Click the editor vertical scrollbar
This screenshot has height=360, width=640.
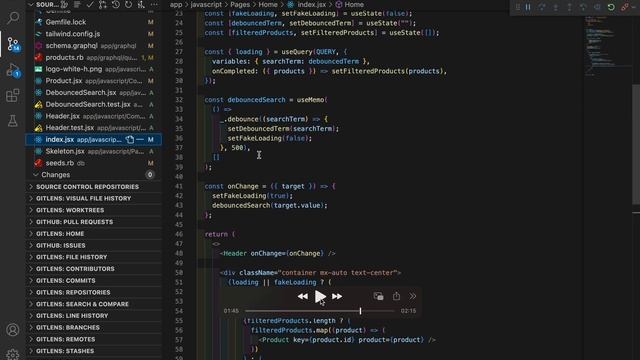pyautogui.click(x=636, y=144)
